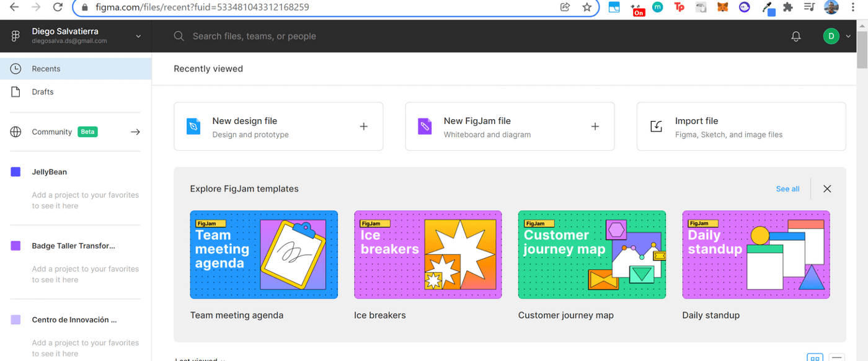Click the Community arrow icon

(x=135, y=131)
